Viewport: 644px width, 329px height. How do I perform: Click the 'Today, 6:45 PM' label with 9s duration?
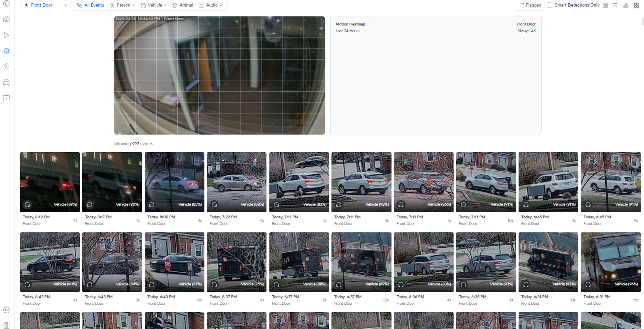tap(597, 217)
